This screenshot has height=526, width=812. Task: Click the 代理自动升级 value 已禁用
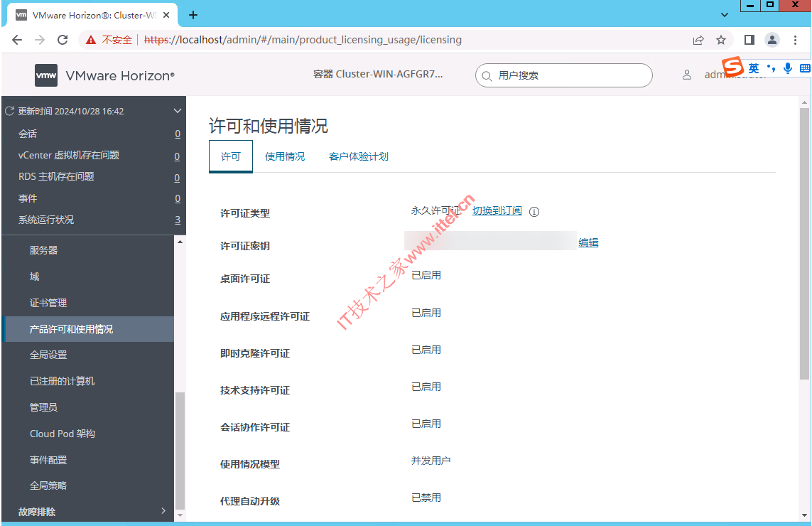[x=426, y=498]
